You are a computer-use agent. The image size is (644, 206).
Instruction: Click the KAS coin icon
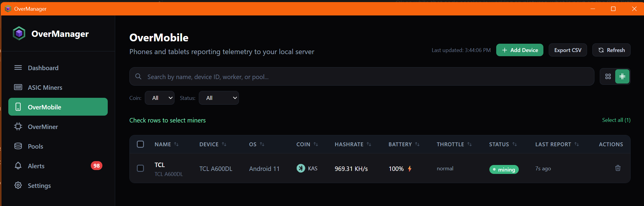click(301, 168)
